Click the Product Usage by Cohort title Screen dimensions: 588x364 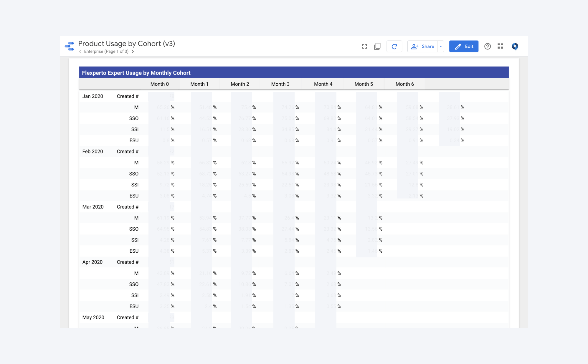point(126,44)
